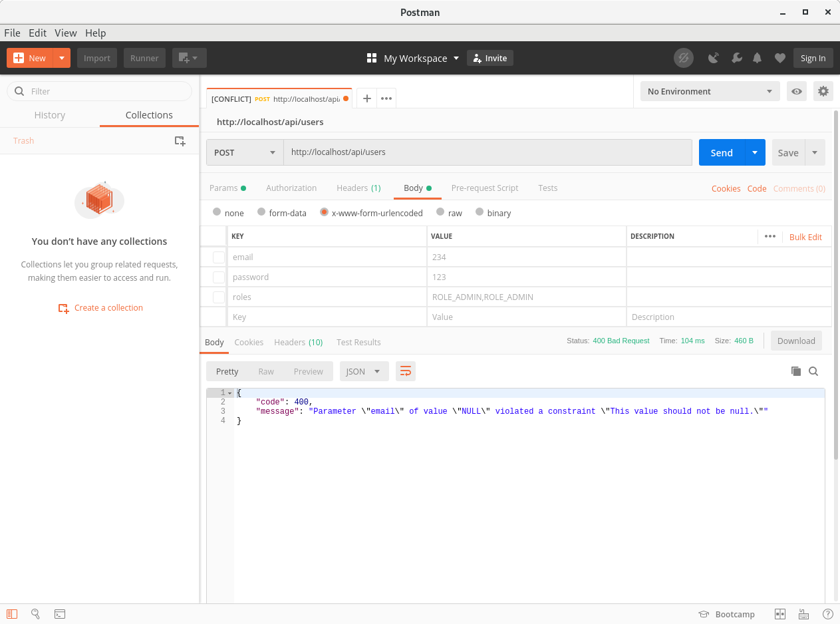Click the blue Send button

click(722, 152)
